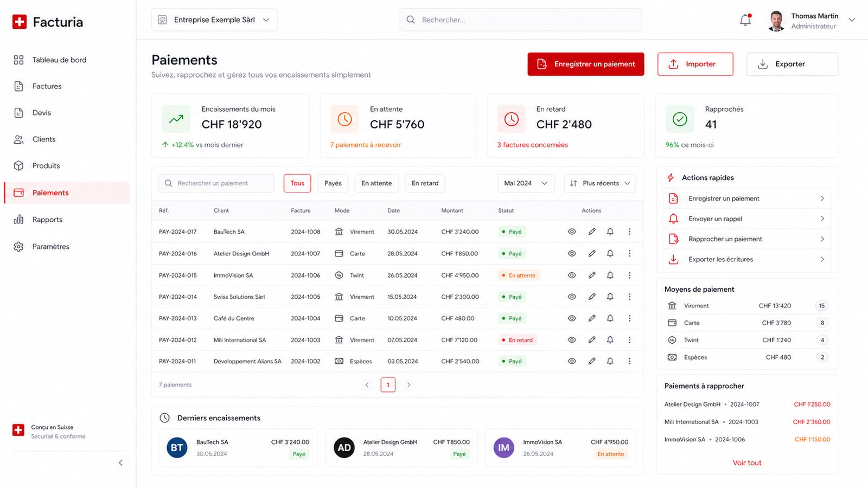The width and height of the screenshot is (868, 488).
Task: Click the 'Rechercher un paiement' search field
Action: (216, 183)
